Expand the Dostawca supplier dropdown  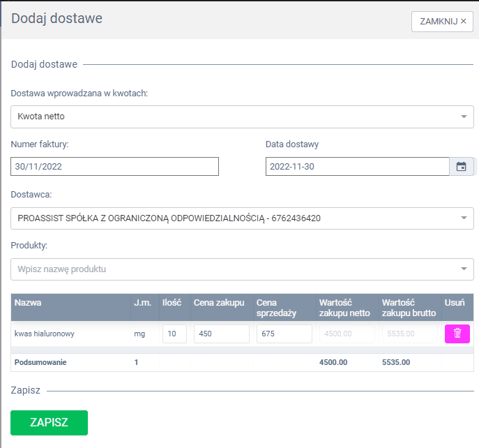pyautogui.click(x=242, y=218)
